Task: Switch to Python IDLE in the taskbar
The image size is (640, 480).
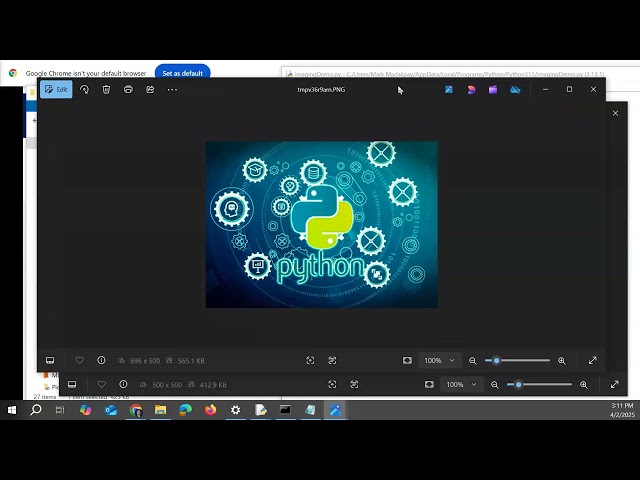Action: pyautogui.click(x=260, y=410)
